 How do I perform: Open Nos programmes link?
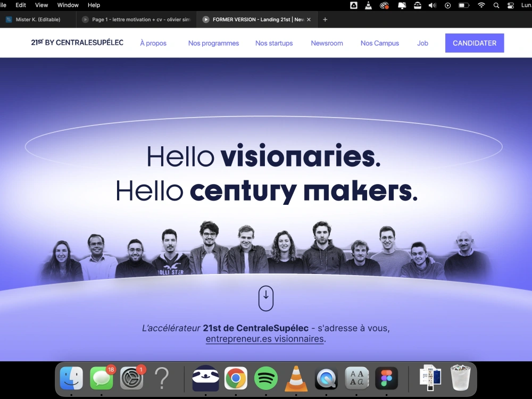coord(213,43)
